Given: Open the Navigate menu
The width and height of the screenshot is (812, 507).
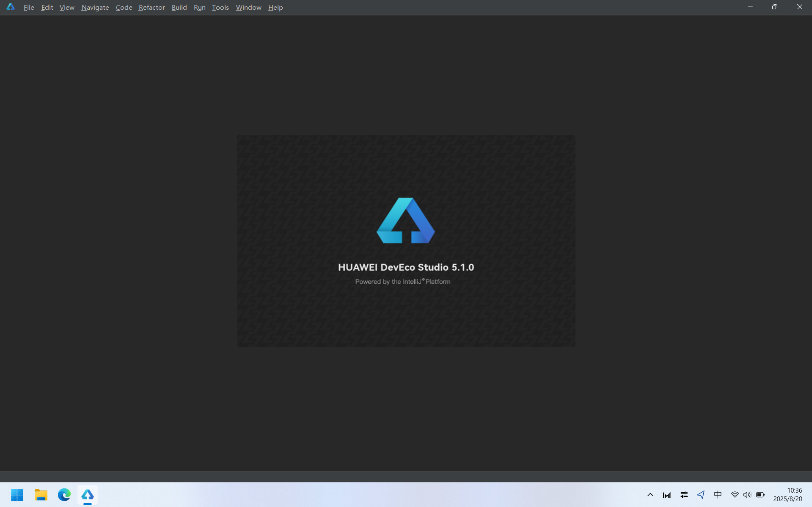Looking at the screenshot, I should [95, 8].
